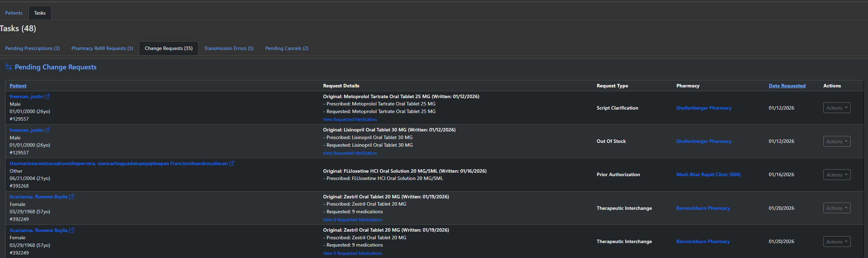Click the swap arrows icon beside Pending Change Requests
Viewport: 868px width, 258px height.
click(x=9, y=67)
